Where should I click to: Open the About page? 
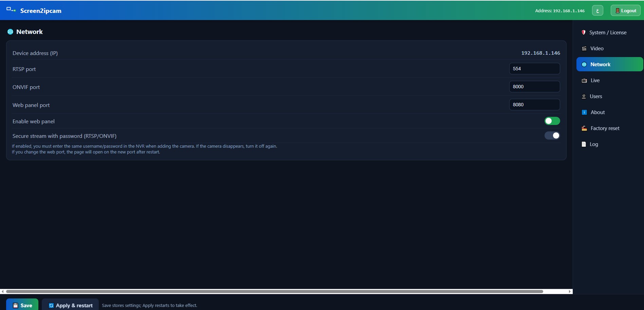610,112
